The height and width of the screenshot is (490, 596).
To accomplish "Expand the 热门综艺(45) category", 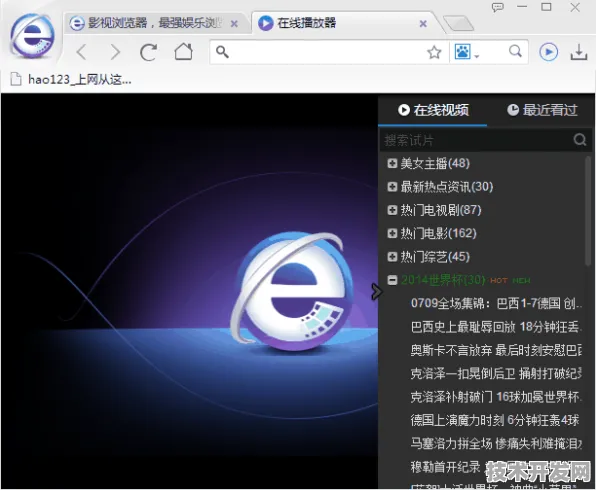I will [x=392, y=257].
